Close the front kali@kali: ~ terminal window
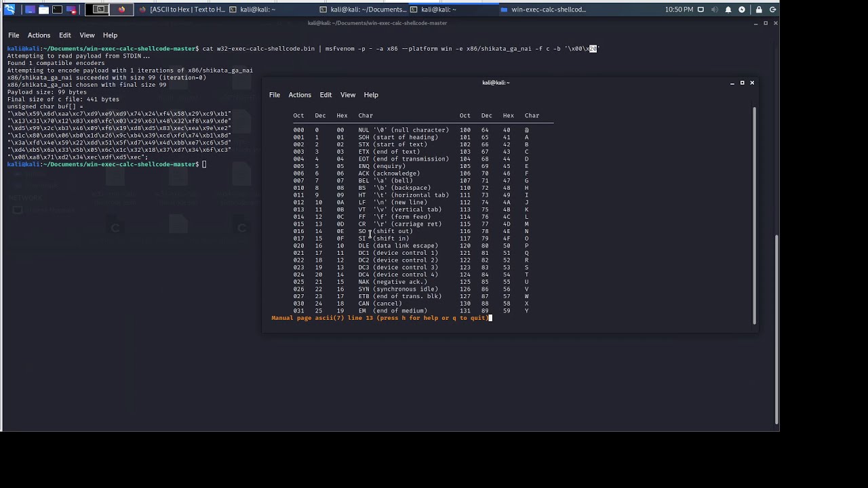The image size is (868, 488). tap(752, 83)
